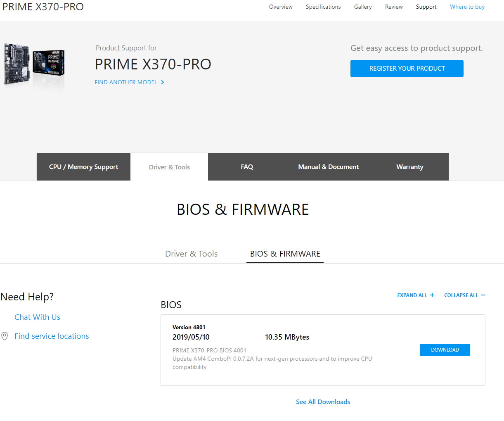The height and width of the screenshot is (421, 504).
Task: Open the Overview nav link
Action: point(281,7)
